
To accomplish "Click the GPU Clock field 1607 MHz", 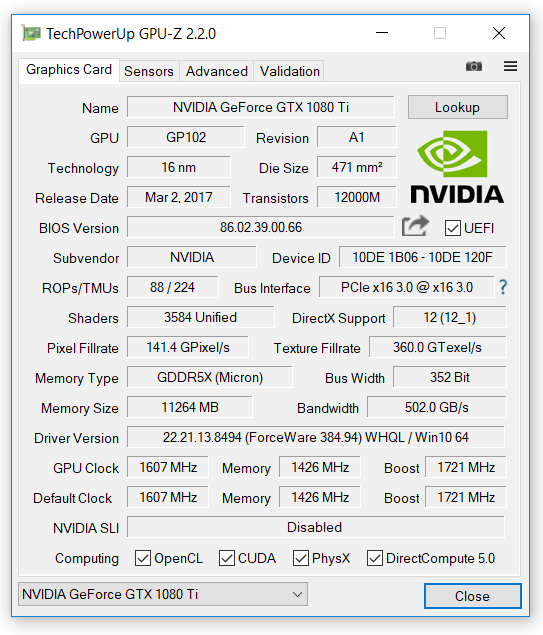I will (x=168, y=467).
